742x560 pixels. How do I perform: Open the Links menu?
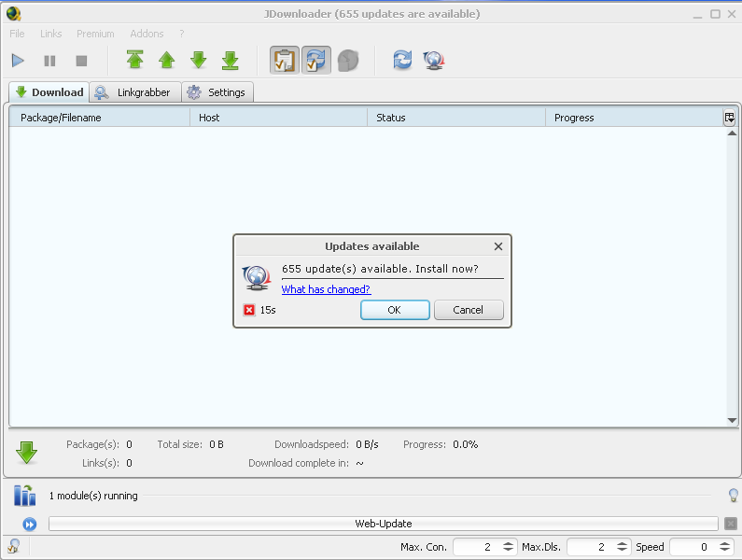(x=50, y=34)
